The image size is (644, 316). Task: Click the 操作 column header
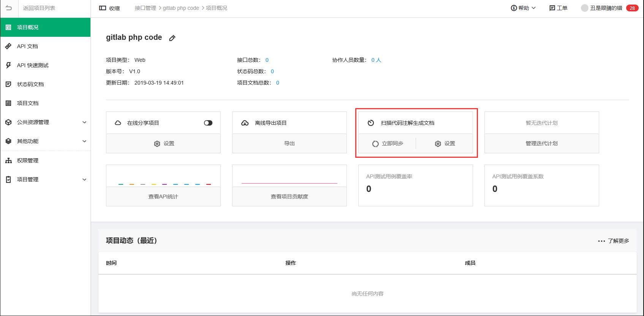click(291, 263)
